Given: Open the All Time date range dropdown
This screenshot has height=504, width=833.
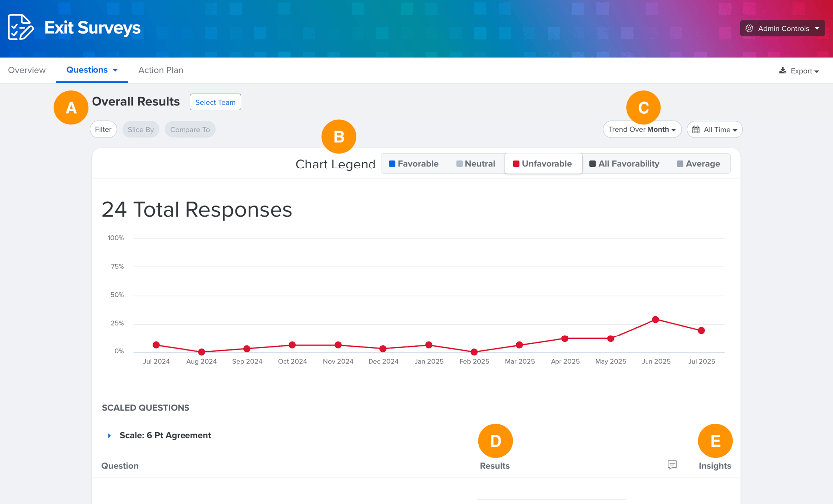Looking at the screenshot, I should tap(715, 129).
